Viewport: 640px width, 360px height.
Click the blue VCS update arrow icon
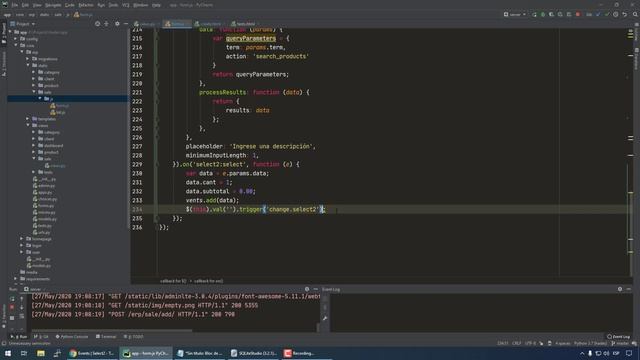pos(598,14)
